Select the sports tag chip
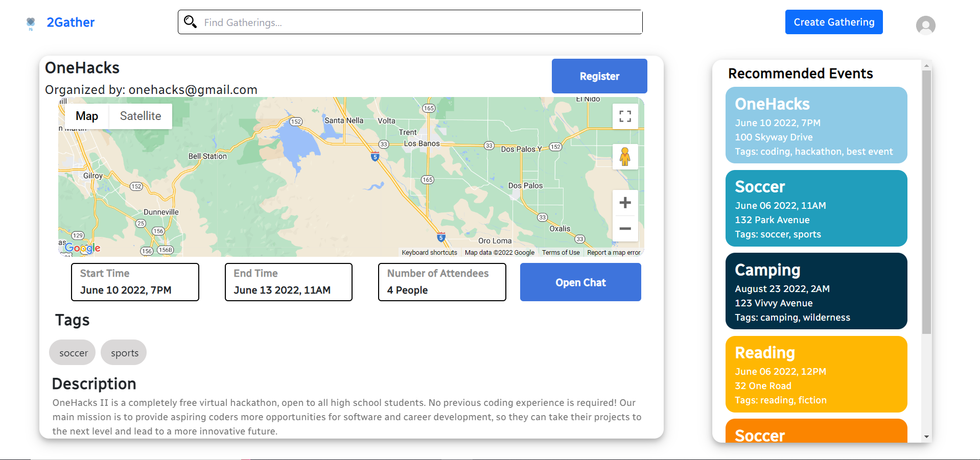The image size is (980, 460). coord(124,353)
